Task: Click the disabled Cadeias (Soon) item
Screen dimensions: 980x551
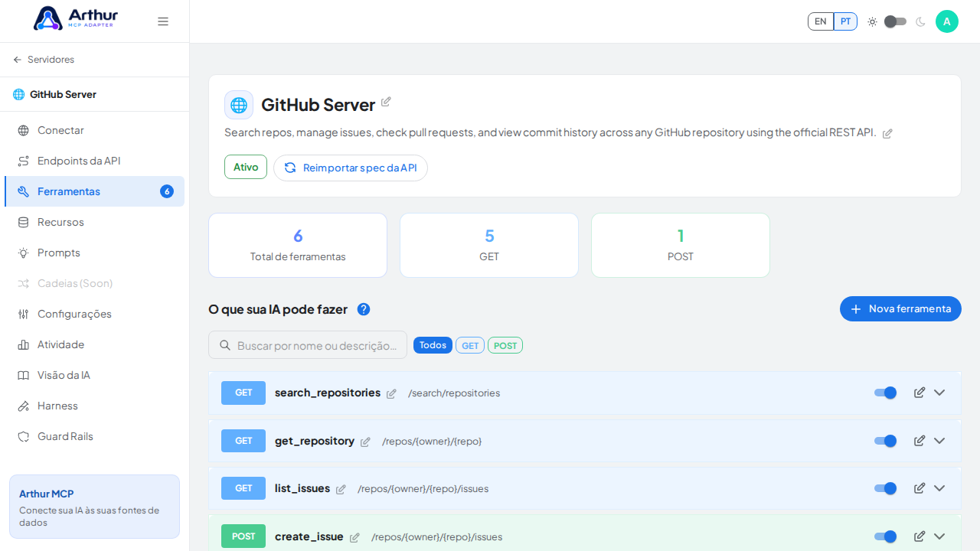Action: (x=95, y=283)
